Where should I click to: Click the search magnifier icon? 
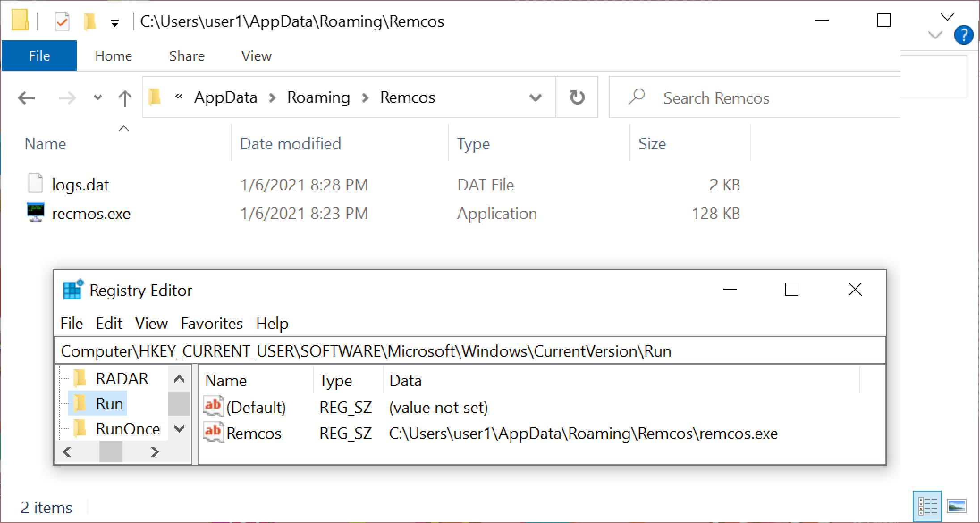[x=637, y=97]
